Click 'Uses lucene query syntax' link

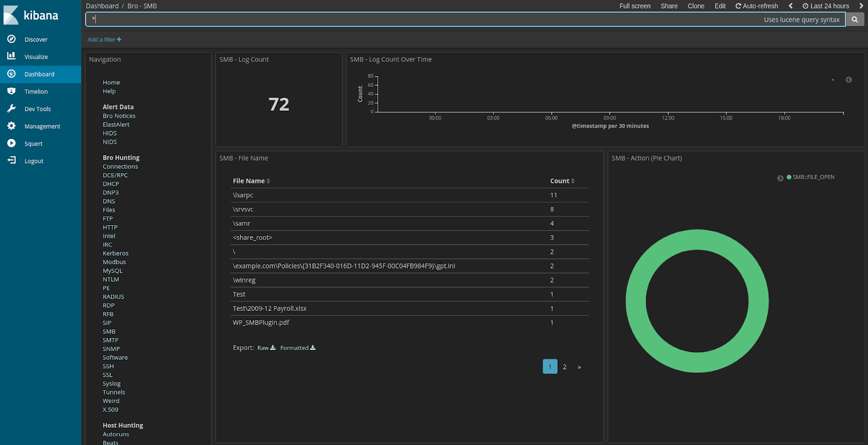click(x=801, y=20)
